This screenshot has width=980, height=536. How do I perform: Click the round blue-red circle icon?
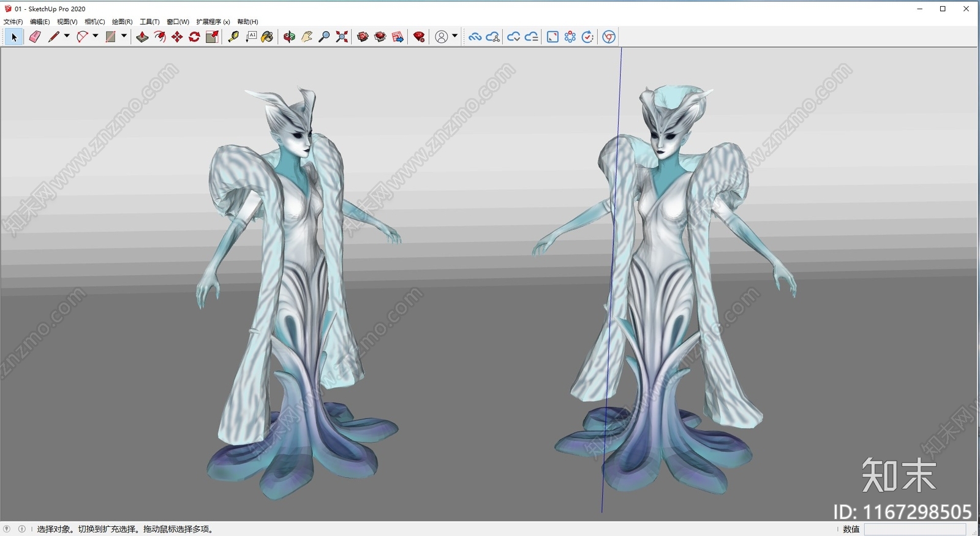pos(608,37)
